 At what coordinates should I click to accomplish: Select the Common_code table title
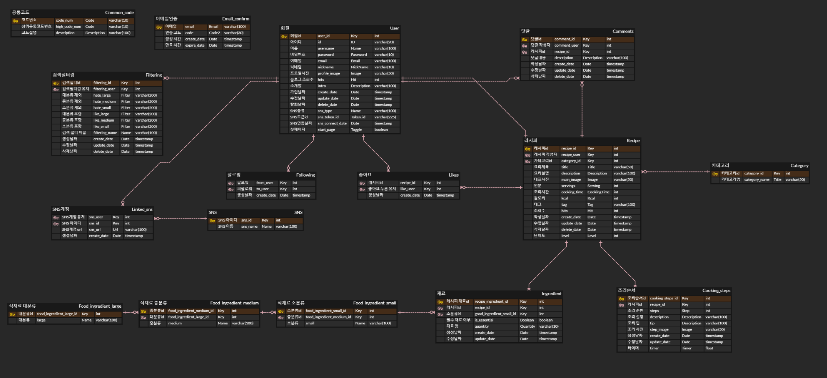point(120,13)
